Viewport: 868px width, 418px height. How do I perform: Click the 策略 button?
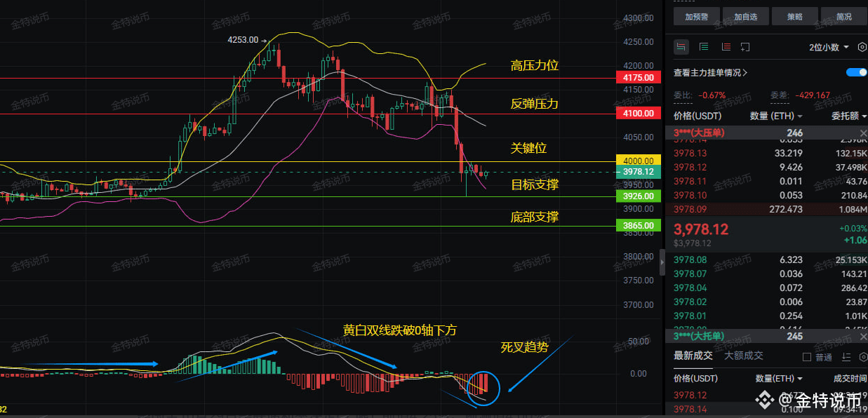click(x=795, y=17)
